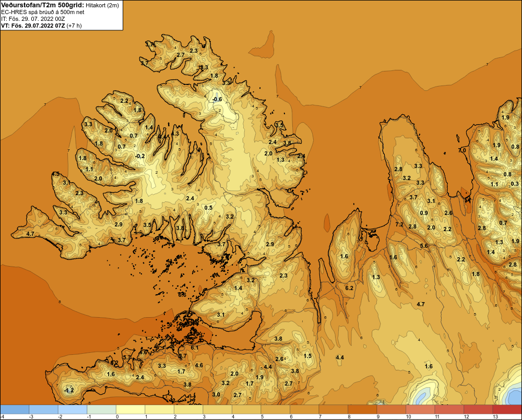This screenshot has height=420, width=522.
Task: Select the pale green legend swatch between -1 and 0
Action: tap(102, 410)
